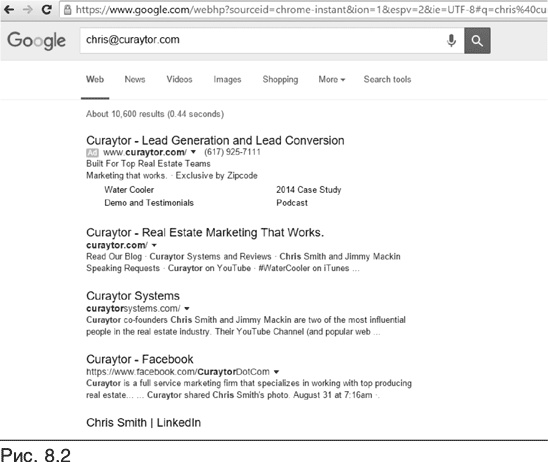Expand the dropdown arrow next to www.curaytor.com/

click(x=193, y=152)
